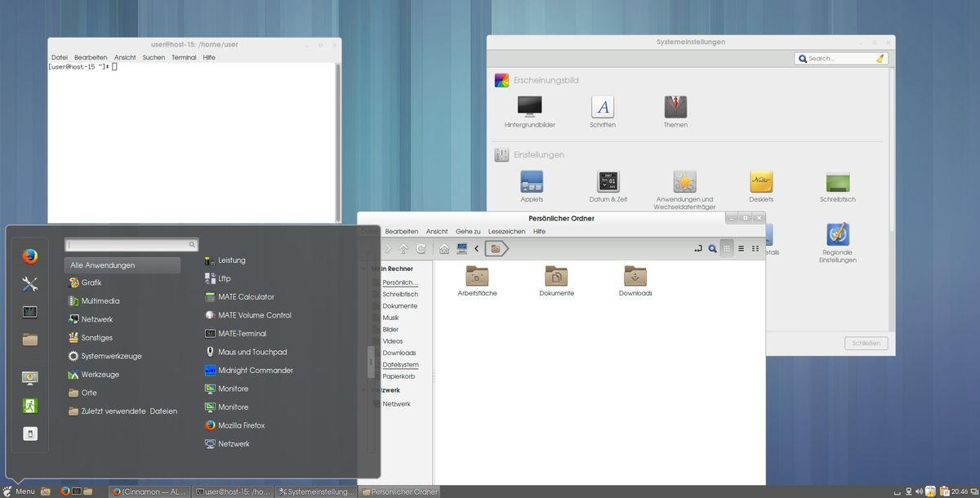Select Alle Anwendungen category

(x=122, y=265)
